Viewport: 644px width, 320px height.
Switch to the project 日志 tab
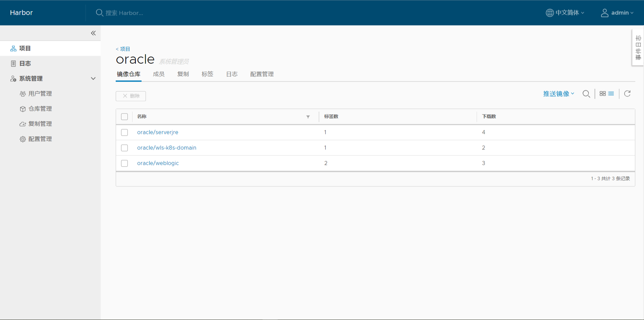[232, 74]
